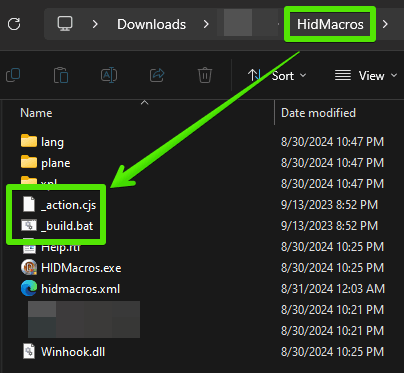This screenshot has height=373, width=404.
Task: Click the 9/13/2023 8:52 PM date of _action.cjs
Action: (x=329, y=205)
